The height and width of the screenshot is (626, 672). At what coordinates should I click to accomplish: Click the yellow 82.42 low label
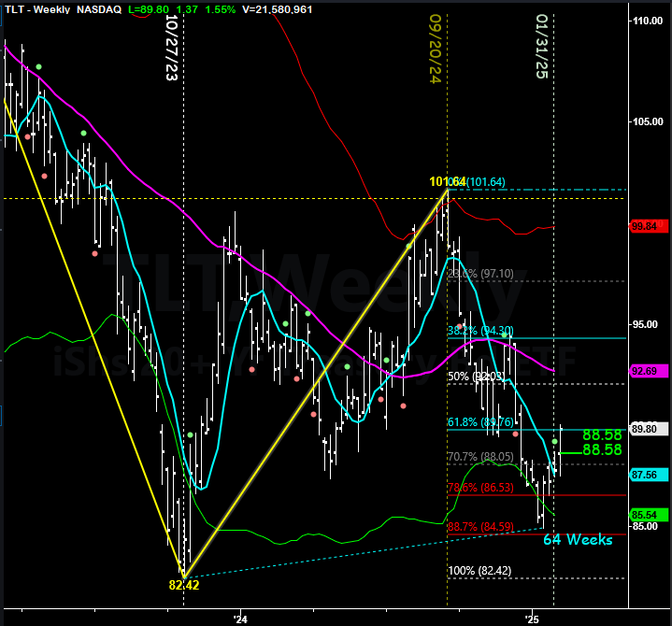pyautogui.click(x=184, y=585)
